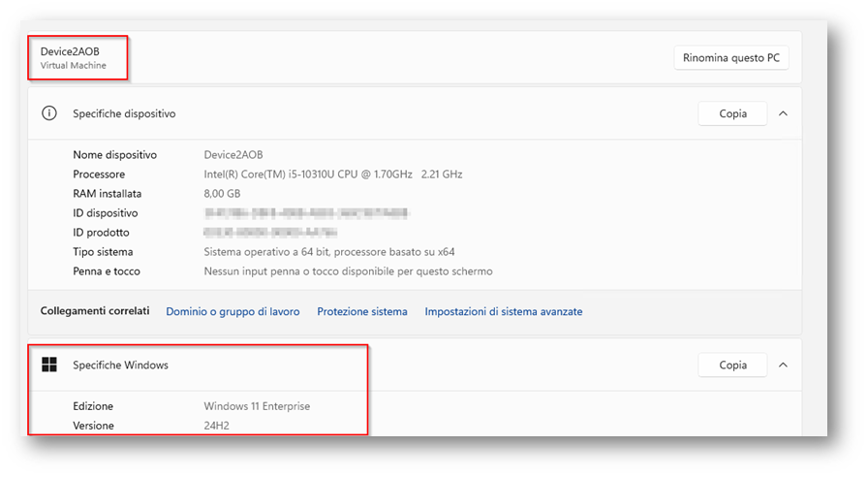Select the 24H2 version value
The width and height of the screenshot is (868, 477).
pyautogui.click(x=216, y=426)
